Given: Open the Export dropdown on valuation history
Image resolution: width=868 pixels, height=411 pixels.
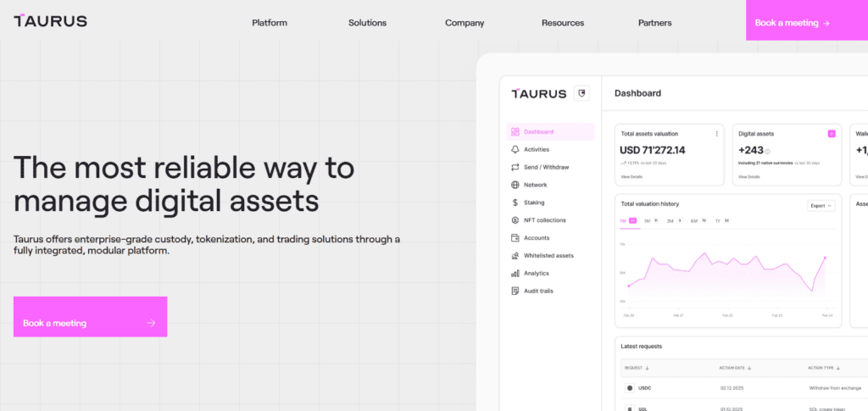Looking at the screenshot, I should click(x=821, y=206).
